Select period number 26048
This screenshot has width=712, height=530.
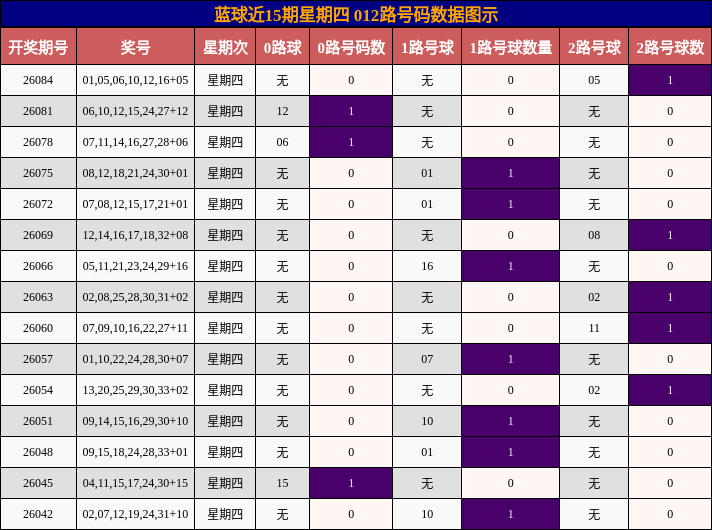[x=38, y=452]
